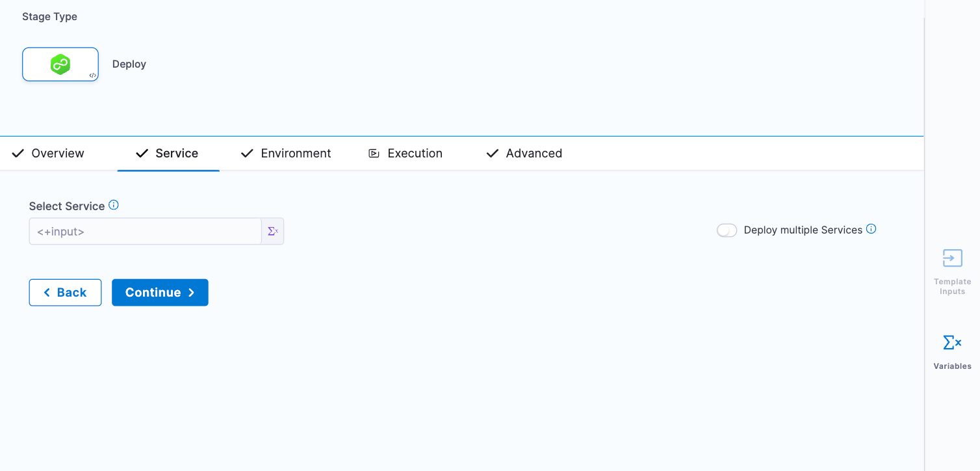
Task: Click the Deploy stage type label
Action: pyautogui.click(x=129, y=64)
